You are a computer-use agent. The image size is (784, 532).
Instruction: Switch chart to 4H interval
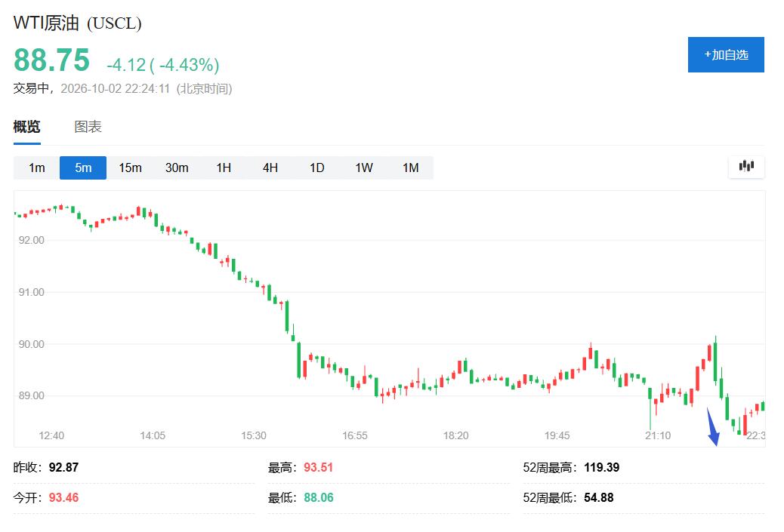coord(270,168)
